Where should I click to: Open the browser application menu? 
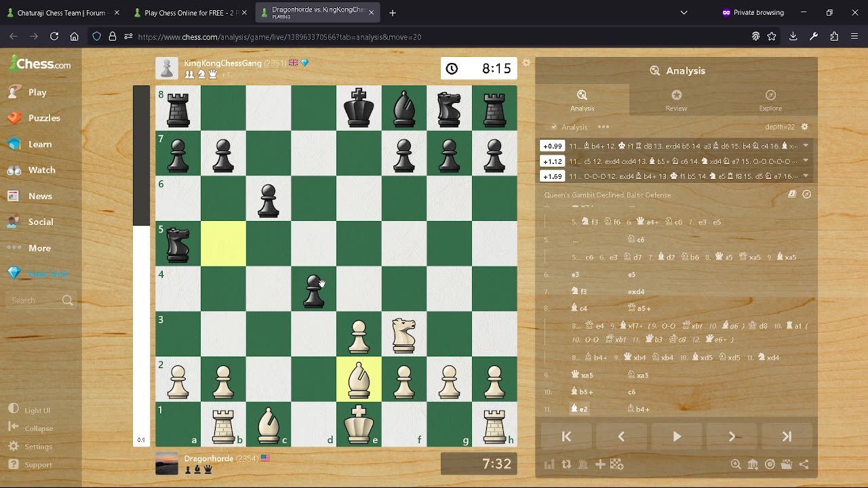pos(854,37)
